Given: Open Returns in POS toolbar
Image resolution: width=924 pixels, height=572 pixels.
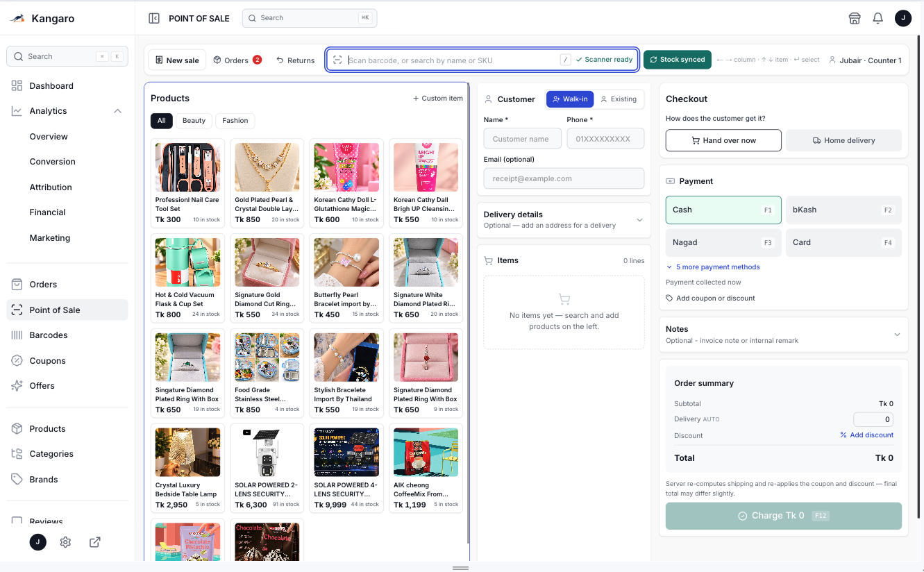Looking at the screenshot, I should click(296, 60).
